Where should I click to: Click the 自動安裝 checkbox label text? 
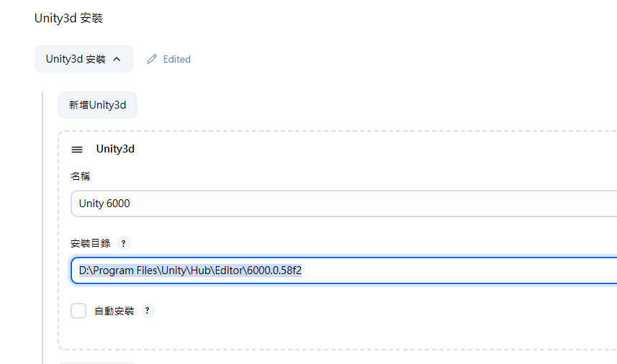114,311
